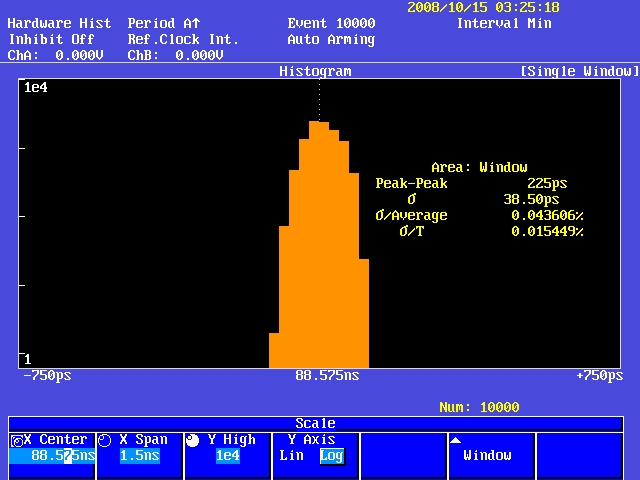The image size is (640, 480).
Task: Click the -750ps left axis label
Action: 47,376
